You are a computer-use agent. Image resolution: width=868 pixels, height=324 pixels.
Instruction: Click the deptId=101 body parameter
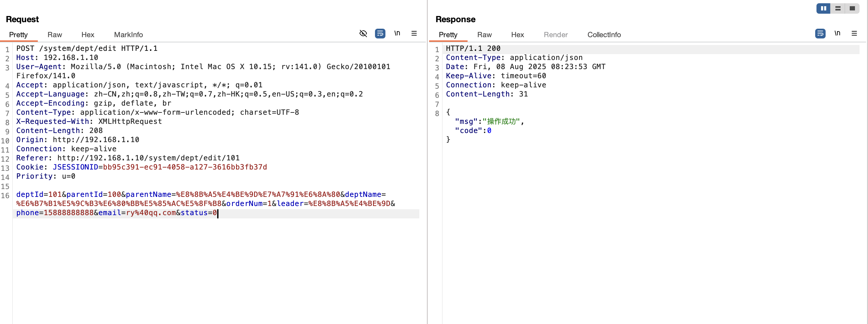point(39,194)
